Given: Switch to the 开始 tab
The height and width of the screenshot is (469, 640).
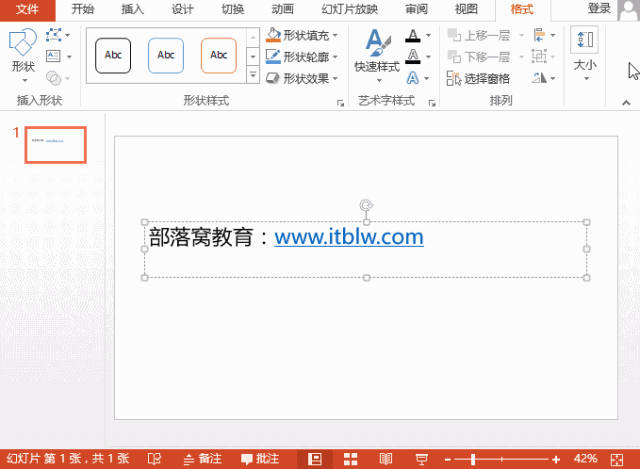Looking at the screenshot, I should (x=82, y=9).
